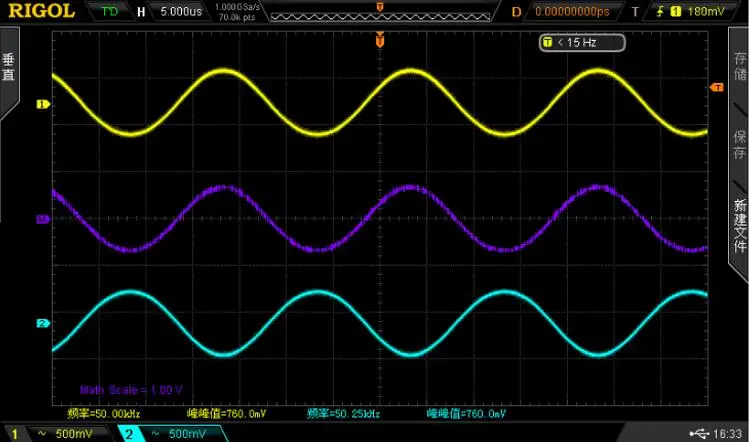This screenshot has height=442, width=749.
Task: Click the yellow channel 1 ground marker
Action: point(42,103)
